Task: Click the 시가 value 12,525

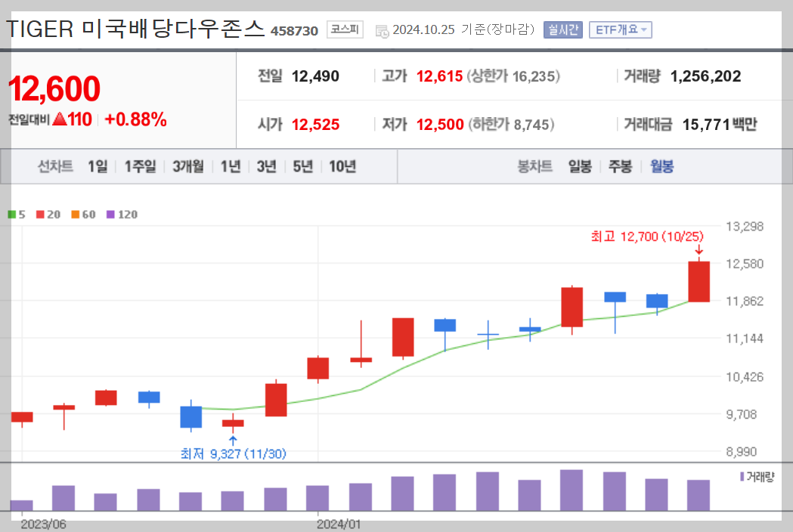Action: pos(315,125)
